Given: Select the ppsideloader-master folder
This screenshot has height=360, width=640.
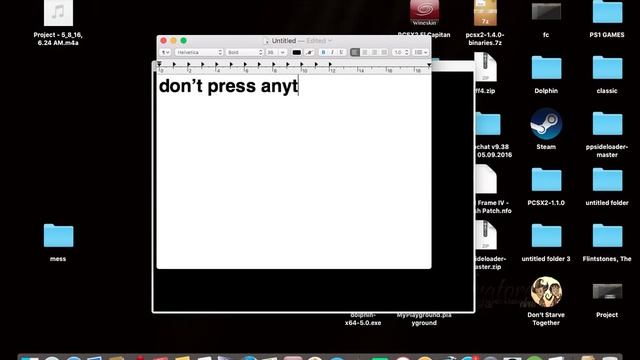Looking at the screenshot, I should [x=607, y=124].
